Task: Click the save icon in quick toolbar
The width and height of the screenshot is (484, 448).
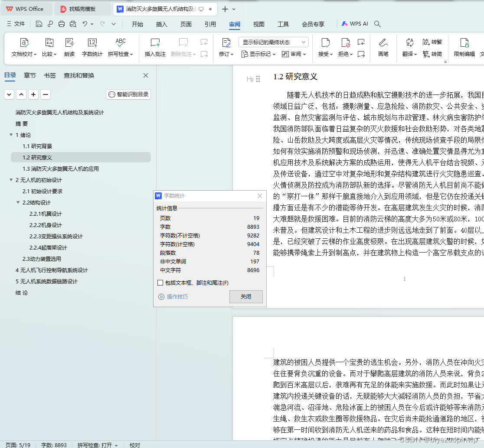Action: (39, 24)
